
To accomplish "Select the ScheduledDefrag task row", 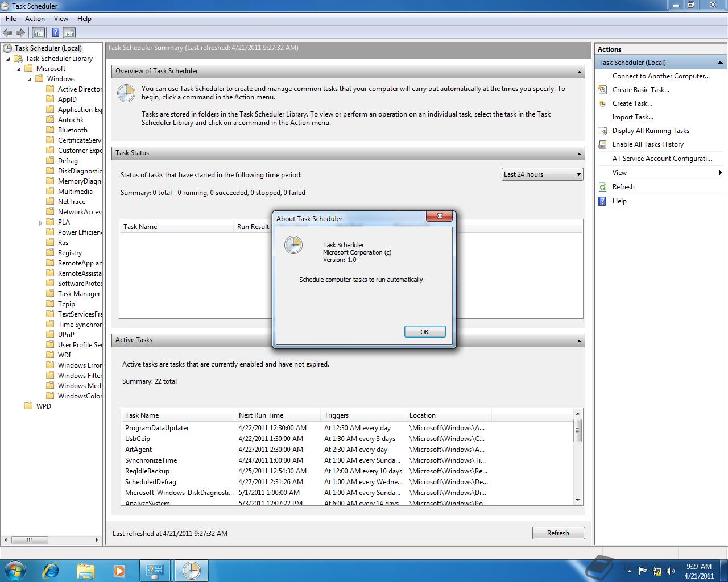I will (x=347, y=482).
